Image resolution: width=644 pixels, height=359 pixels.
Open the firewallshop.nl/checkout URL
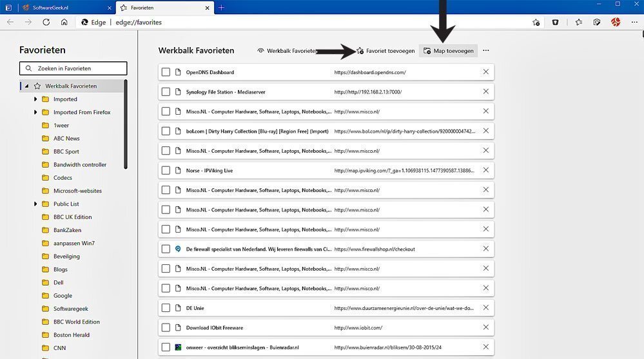pyautogui.click(x=375, y=249)
